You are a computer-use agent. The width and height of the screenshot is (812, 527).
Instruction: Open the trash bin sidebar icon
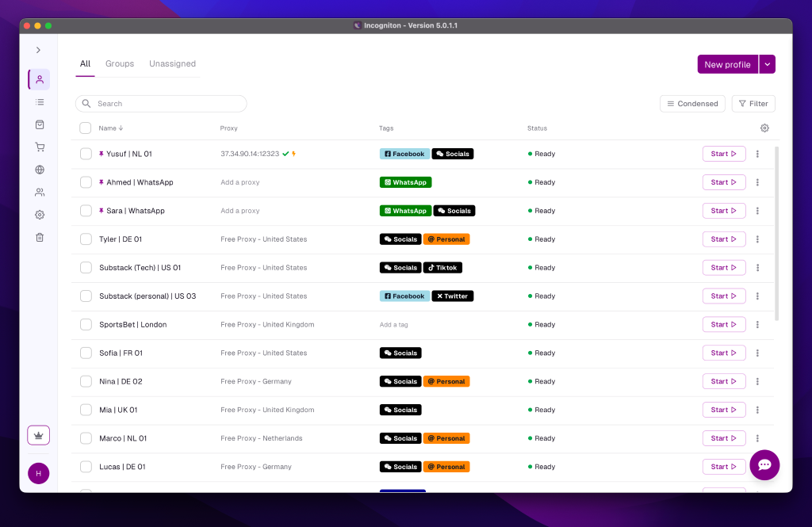coord(40,238)
